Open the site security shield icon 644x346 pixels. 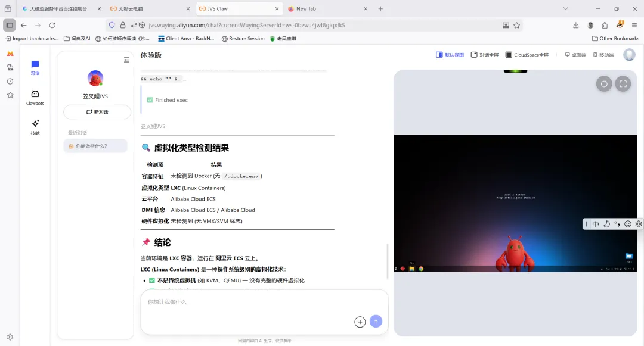[112, 25]
